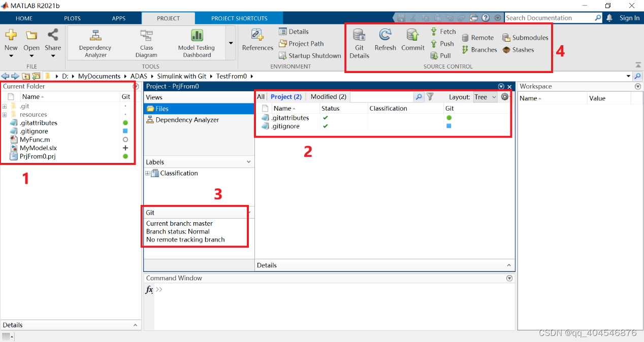Screen dimensions: 644x342
Task: Switch to the PLOTS tab
Action: (72, 18)
